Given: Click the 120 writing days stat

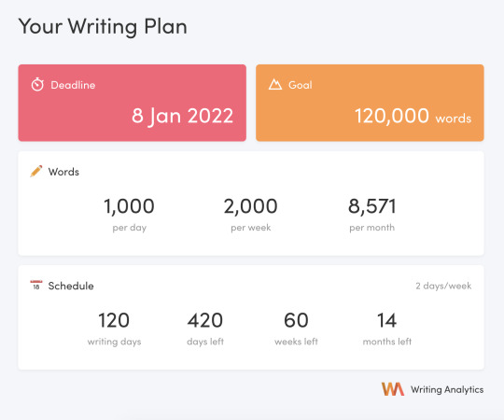Looking at the screenshot, I should coord(114,329).
